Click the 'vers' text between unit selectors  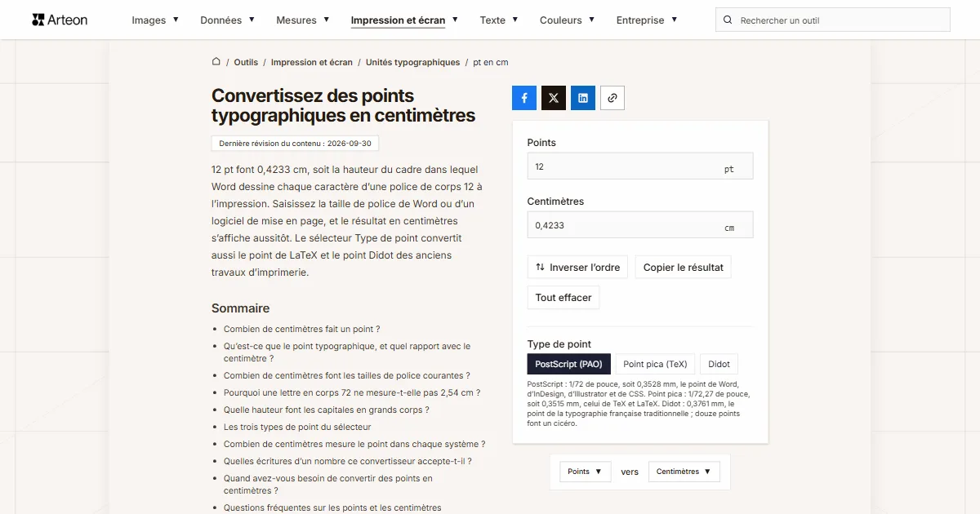pos(630,472)
